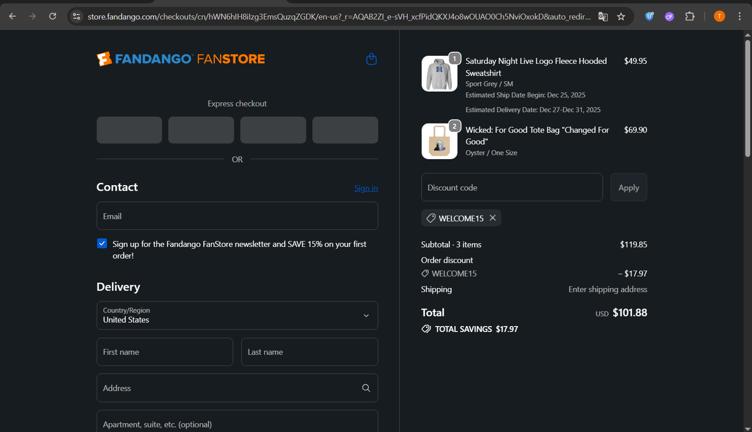Click the Fandango FanStore logo

181,59
